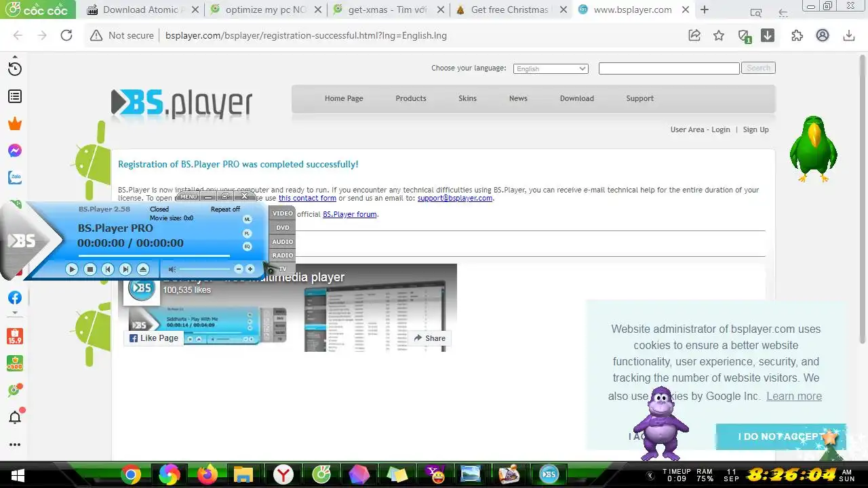Open the 'this contact form' link
The image size is (868, 488).
[307, 198]
